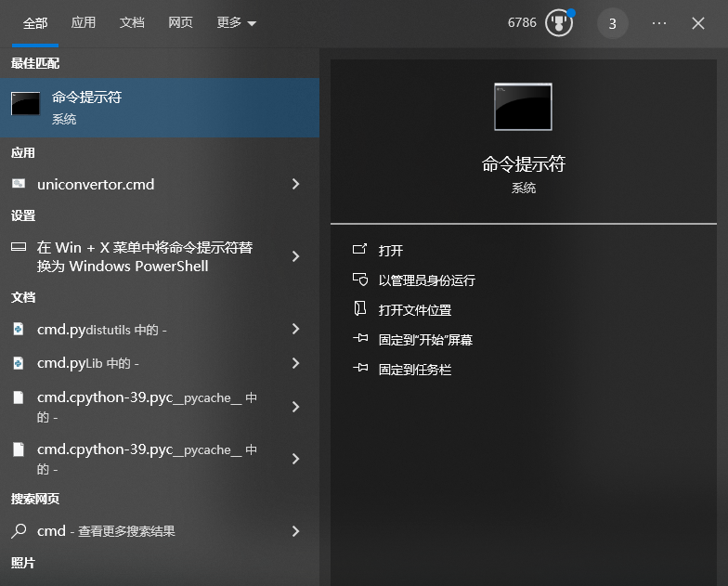
Task: Open first cmd.cpython-39.pyc document result
Action: 160,407
